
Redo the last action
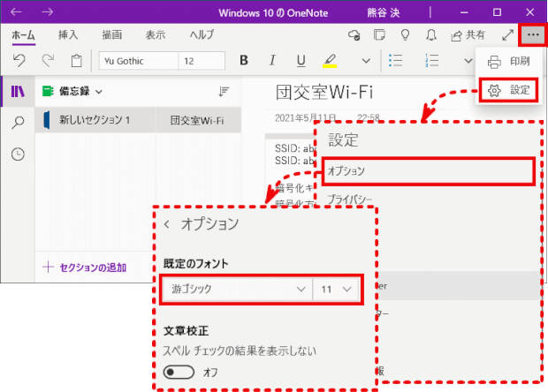(48, 61)
